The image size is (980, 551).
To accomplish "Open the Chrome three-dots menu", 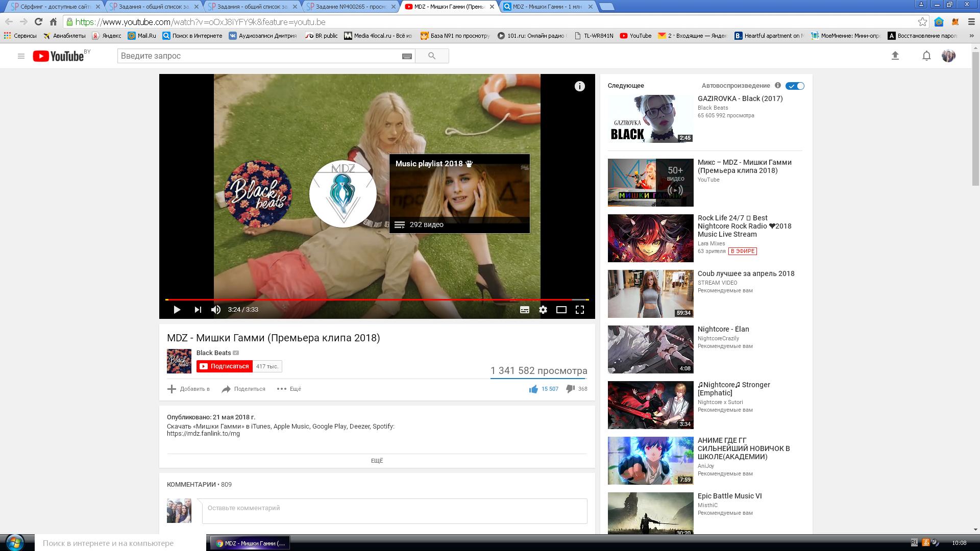I will coord(970,22).
